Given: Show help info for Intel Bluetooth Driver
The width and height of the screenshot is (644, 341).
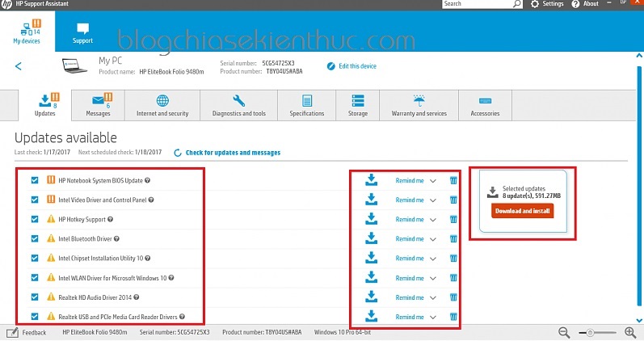Looking at the screenshot, I should pyautogui.click(x=116, y=238).
